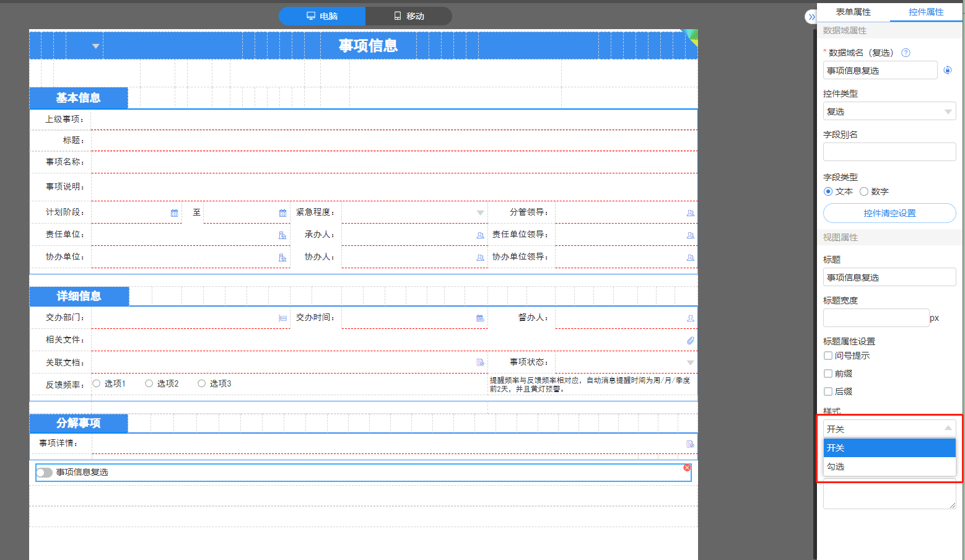Click the 事项说明 input field
This screenshot has height=560, width=965.
click(394, 187)
